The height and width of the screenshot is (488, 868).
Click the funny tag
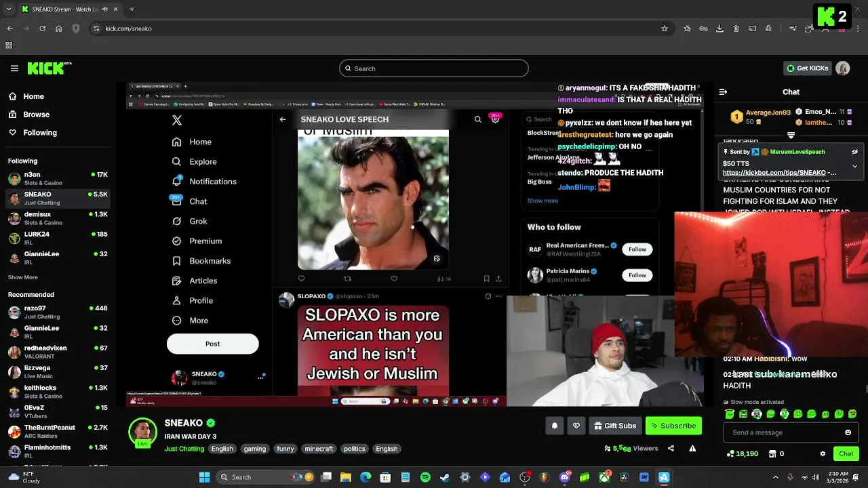point(285,449)
